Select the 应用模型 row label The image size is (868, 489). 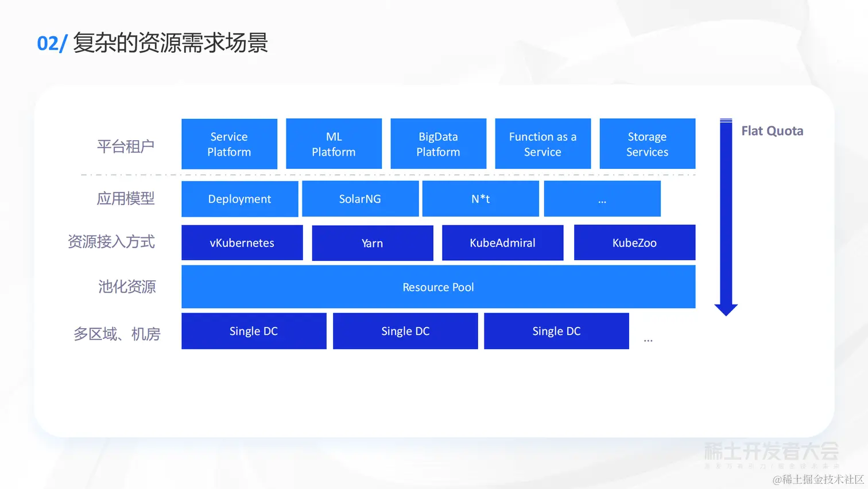point(126,199)
